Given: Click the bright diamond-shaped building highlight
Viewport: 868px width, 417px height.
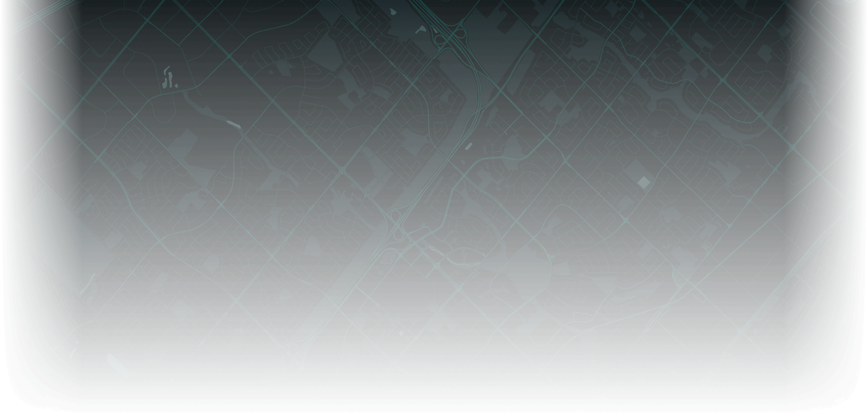Looking at the screenshot, I should click(x=643, y=182).
